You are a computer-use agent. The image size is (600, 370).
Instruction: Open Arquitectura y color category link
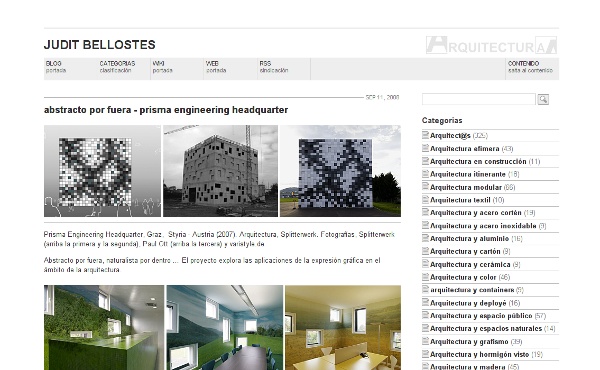pyautogui.click(x=463, y=277)
